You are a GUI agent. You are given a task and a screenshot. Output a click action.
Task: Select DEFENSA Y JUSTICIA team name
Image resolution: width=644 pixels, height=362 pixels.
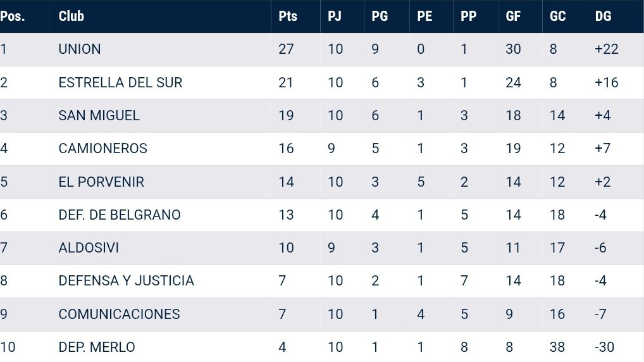coord(126,281)
